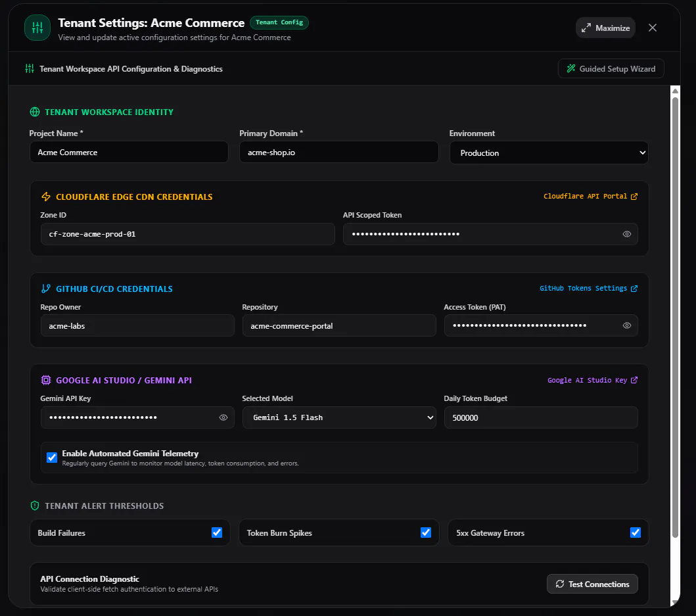Click the Build Failures label
Viewport: 696px width, 616px height.
tap(61, 533)
